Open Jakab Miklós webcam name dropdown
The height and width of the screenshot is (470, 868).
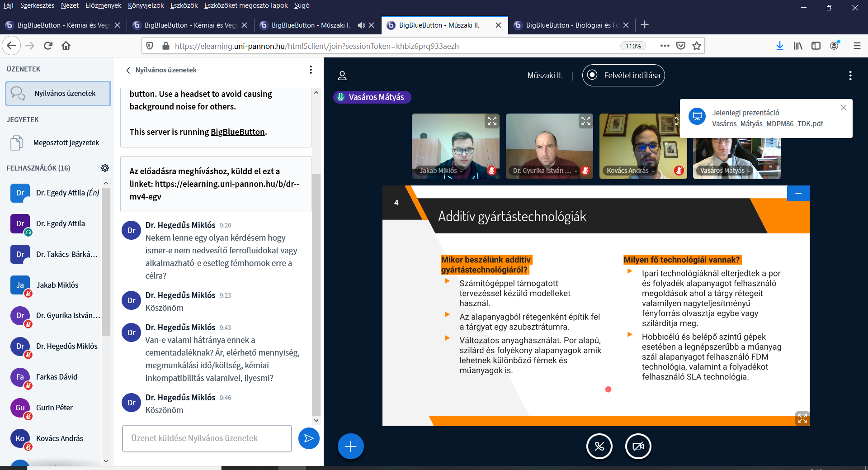441,171
